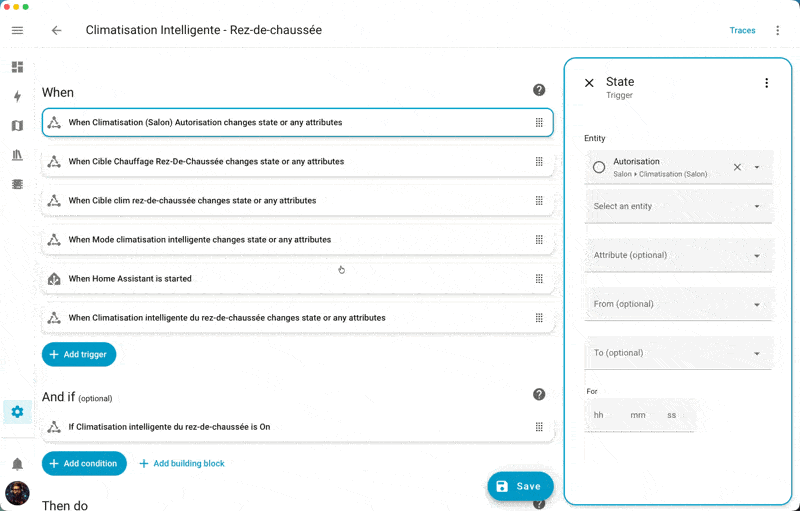This screenshot has width=800, height=511.
Task: Close the State trigger panel
Action: pyautogui.click(x=589, y=83)
